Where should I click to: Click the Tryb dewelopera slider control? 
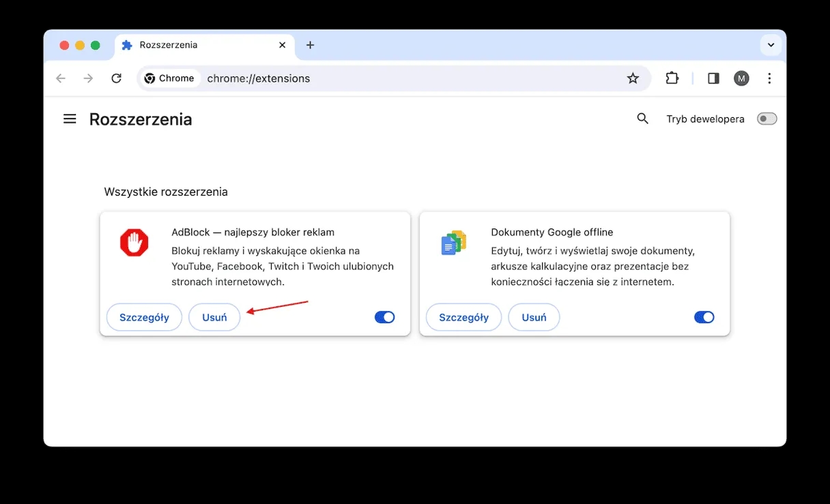(767, 118)
